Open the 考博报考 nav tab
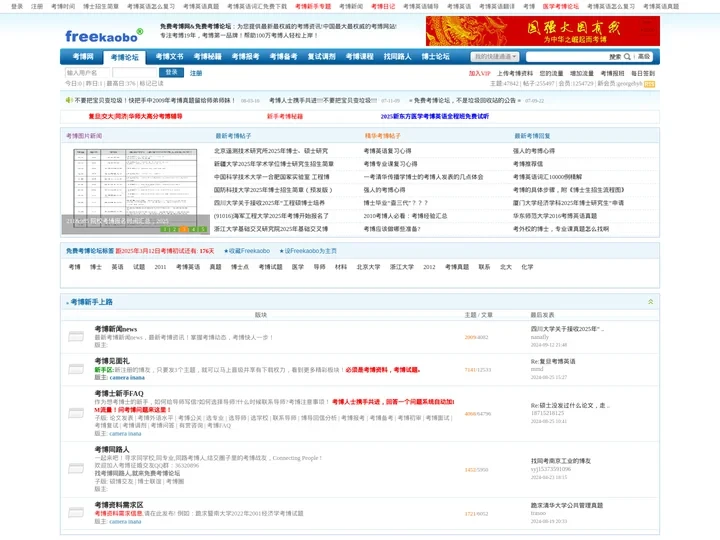Screen dimensions: 720x540 pyautogui.click(x=246, y=56)
